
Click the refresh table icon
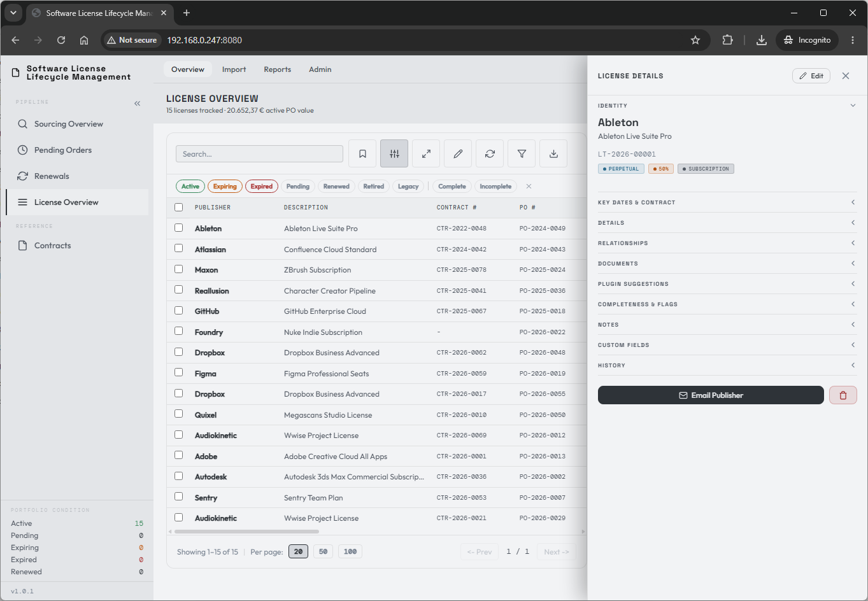pyautogui.click(x=490, y=153)
